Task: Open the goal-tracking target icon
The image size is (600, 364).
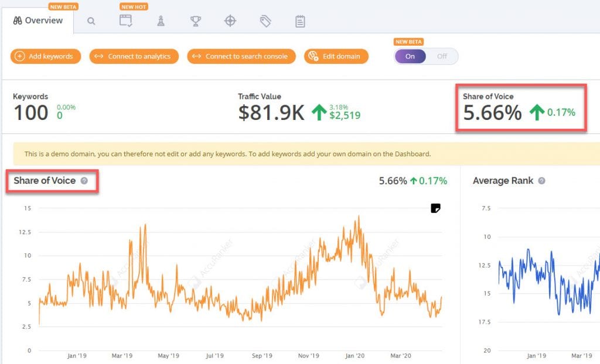Action: click(x=230, y=20)
